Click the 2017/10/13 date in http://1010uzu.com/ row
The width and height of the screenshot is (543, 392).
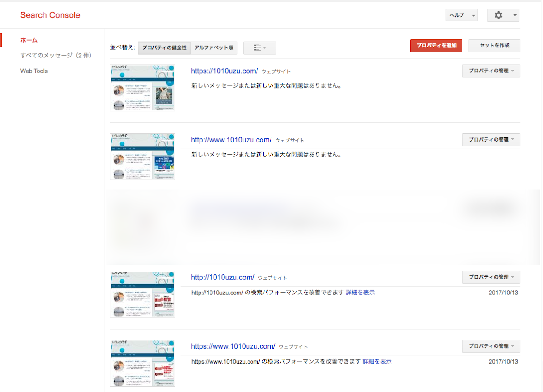tap(503, 293)
